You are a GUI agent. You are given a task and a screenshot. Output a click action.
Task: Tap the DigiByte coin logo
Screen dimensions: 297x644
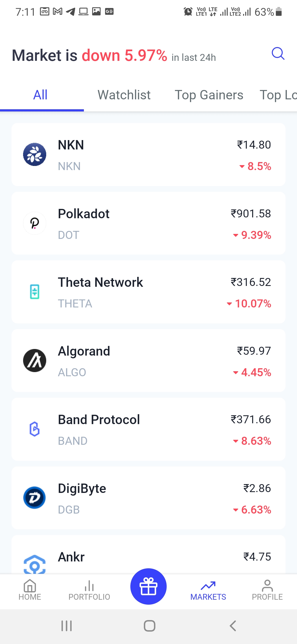[35, 498]
